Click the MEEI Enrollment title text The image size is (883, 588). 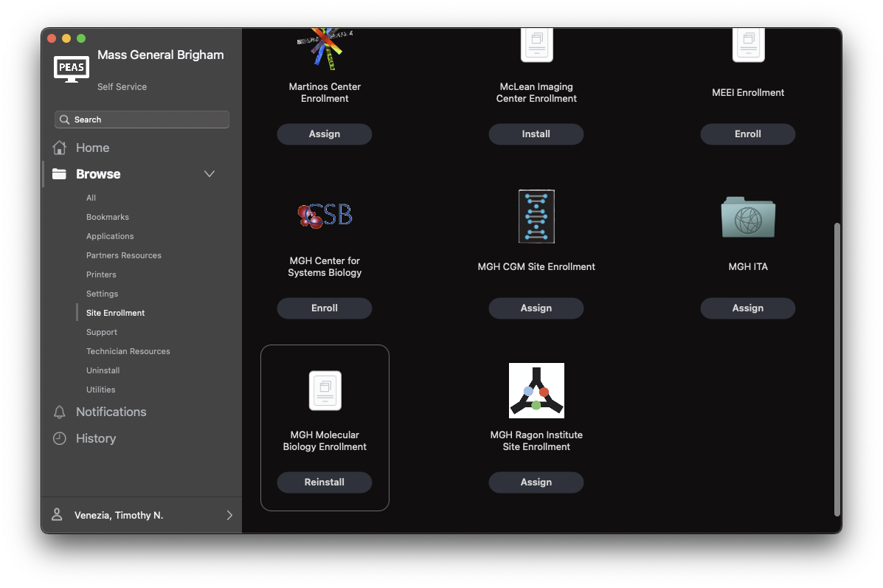748,92
